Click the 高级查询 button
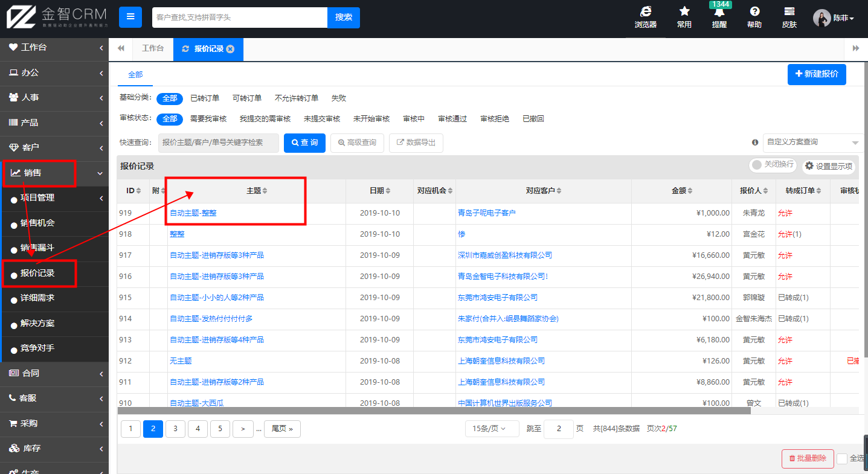This screenshot has height=474, width=868. click(357, 143)
